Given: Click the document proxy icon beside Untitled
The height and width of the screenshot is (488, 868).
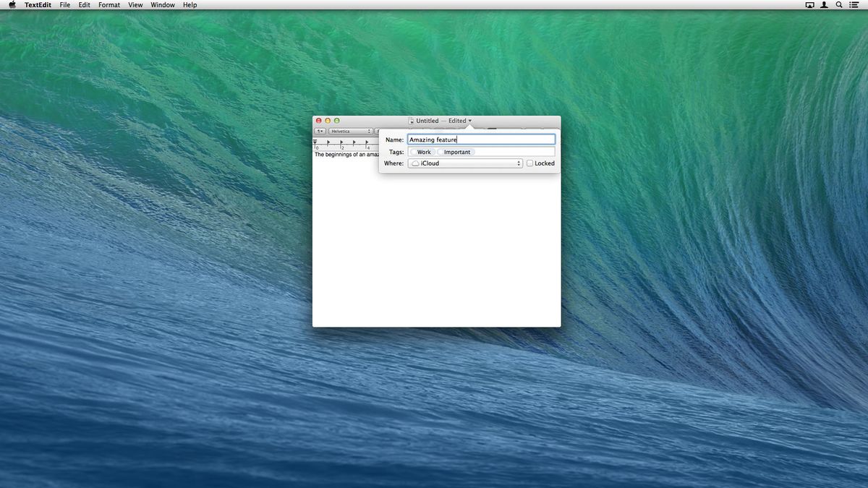Looking at the screenshot, I should 411,121.
